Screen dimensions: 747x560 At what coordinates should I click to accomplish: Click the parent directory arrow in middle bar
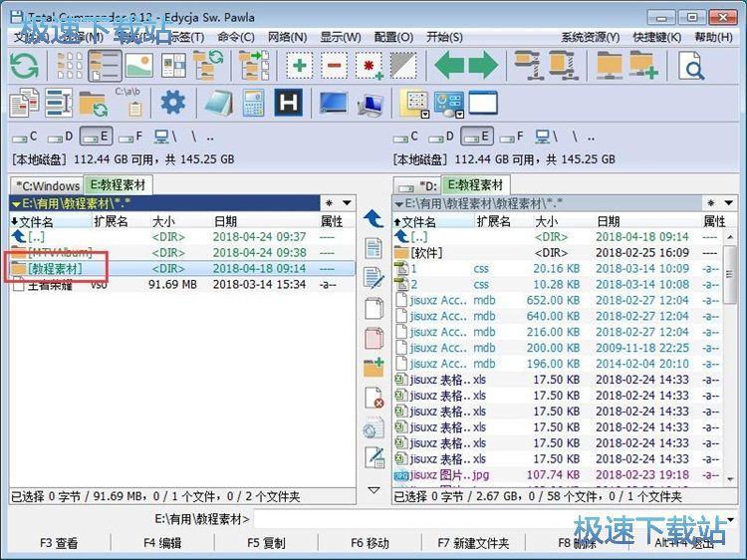(373, 219)
